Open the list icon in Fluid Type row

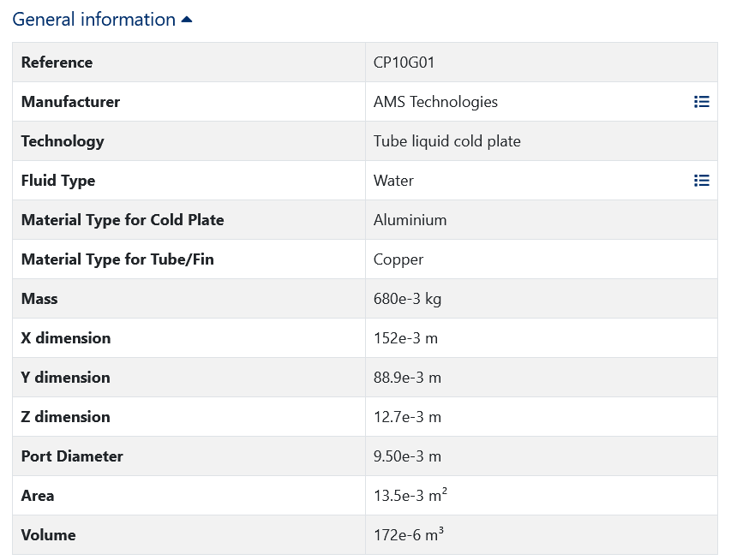(701, 181)
